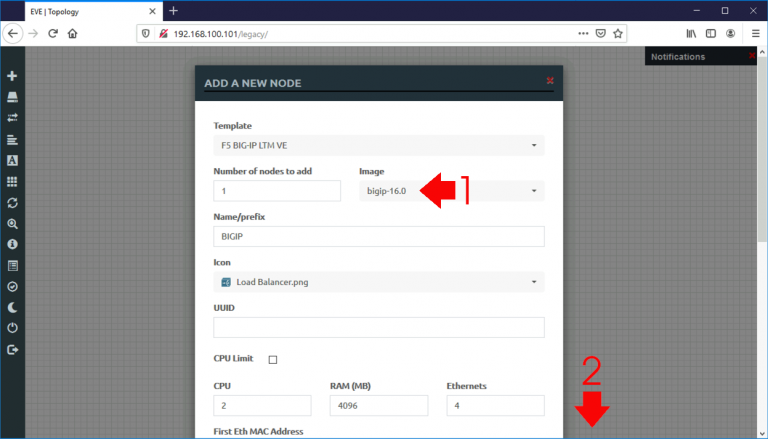Click the CPU value field

tap(262, 406)
